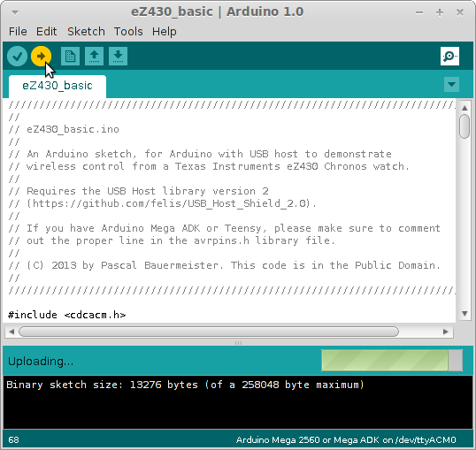
Task: Click the upload progress bar
Action: tap(392, 360)
